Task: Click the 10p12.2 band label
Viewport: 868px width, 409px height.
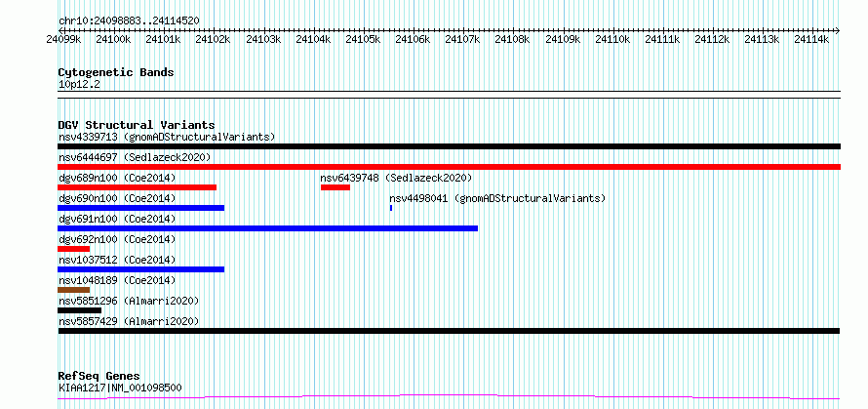Action: 79,85
